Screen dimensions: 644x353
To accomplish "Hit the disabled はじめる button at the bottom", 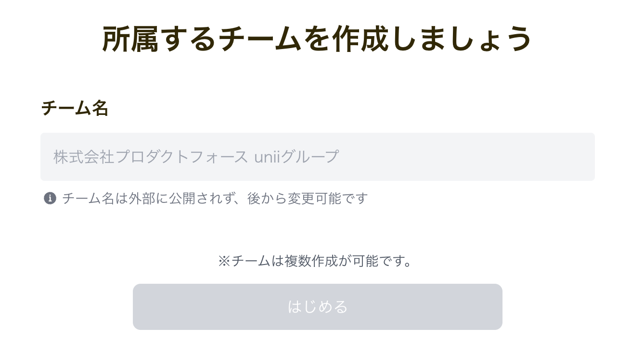I will [318, 307].
